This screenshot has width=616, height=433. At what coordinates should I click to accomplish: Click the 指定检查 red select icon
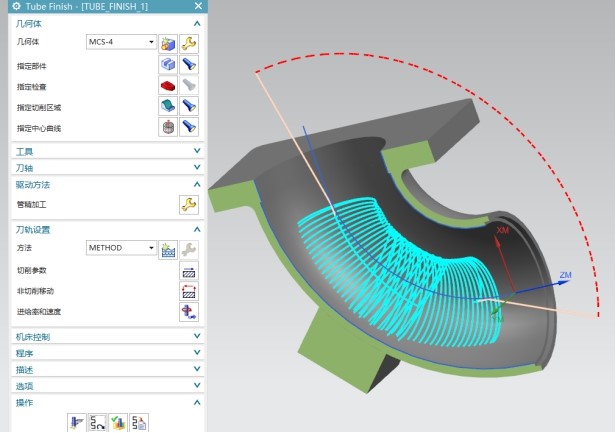click(168, 85)
